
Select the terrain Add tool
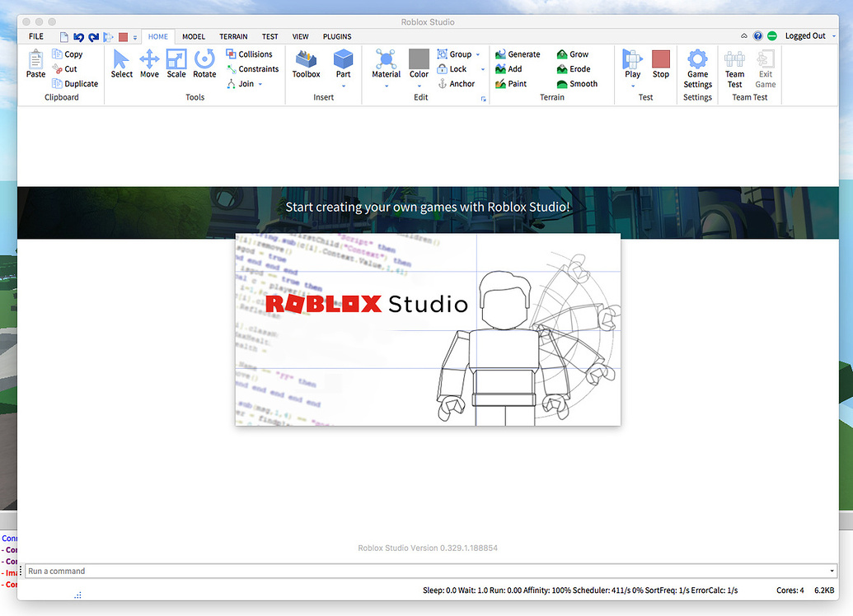(x=509, y=69)
